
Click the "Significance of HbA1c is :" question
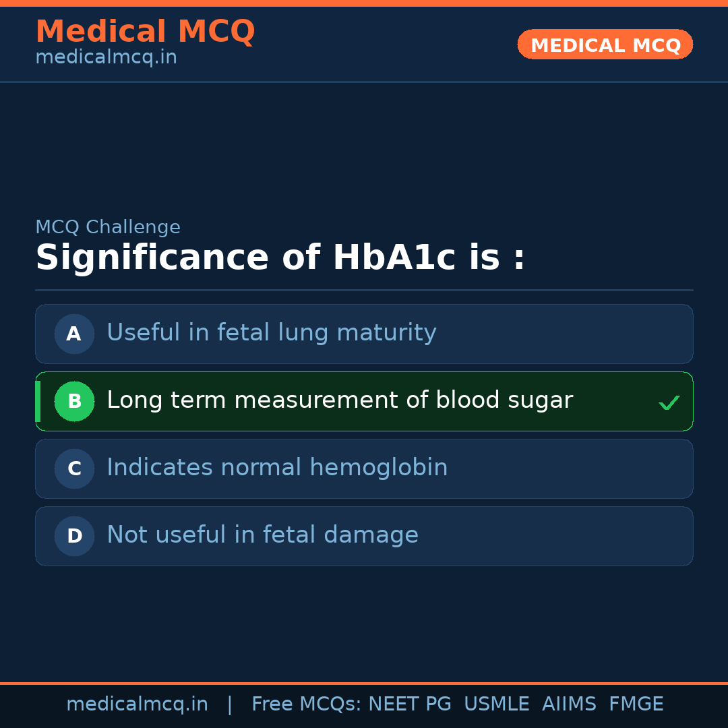point(280,258)
